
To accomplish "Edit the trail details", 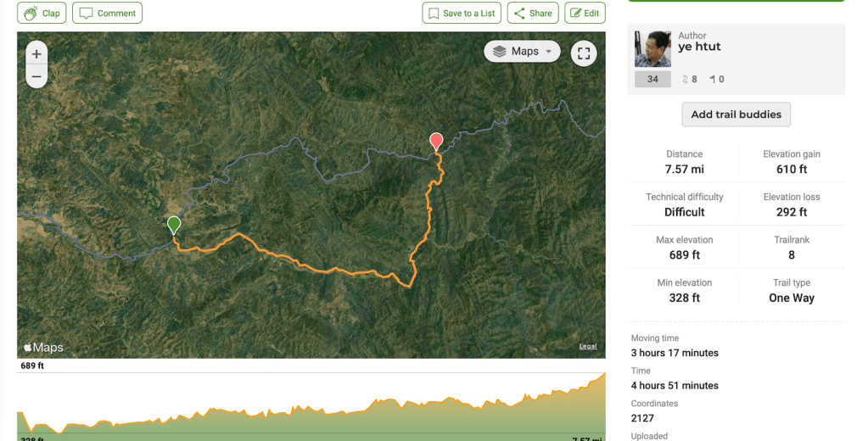I will [585, 13].
